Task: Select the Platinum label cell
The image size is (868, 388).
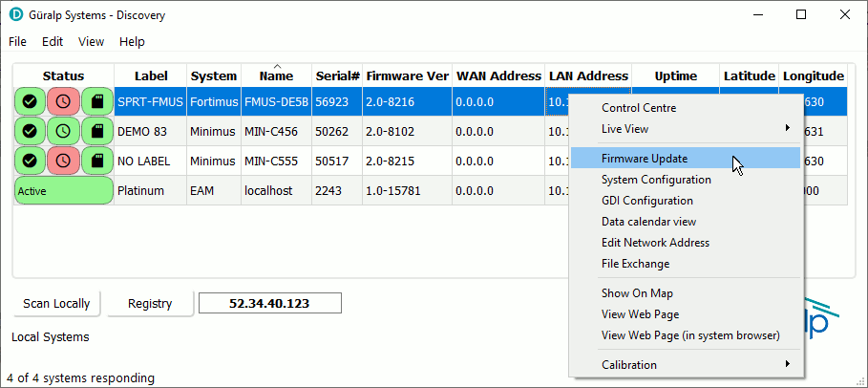Action: [151, 191]
